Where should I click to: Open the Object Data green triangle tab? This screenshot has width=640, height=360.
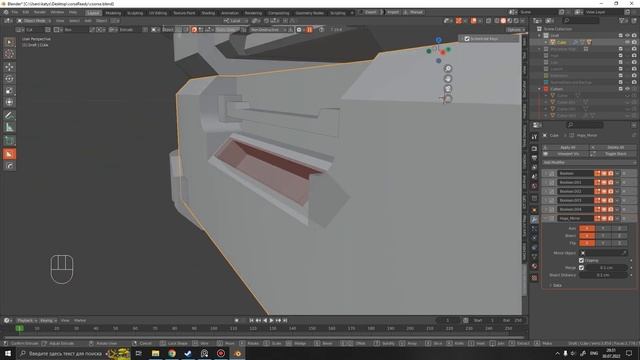[x=534, y=257]
